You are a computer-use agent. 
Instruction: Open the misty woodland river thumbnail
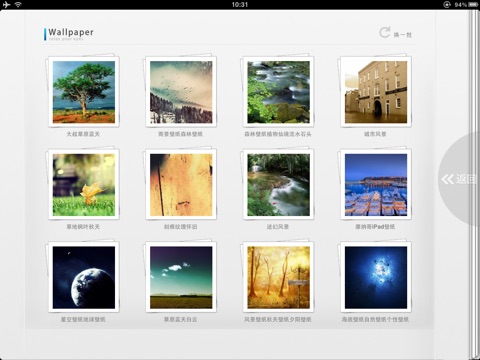click(x=278, y=184)
